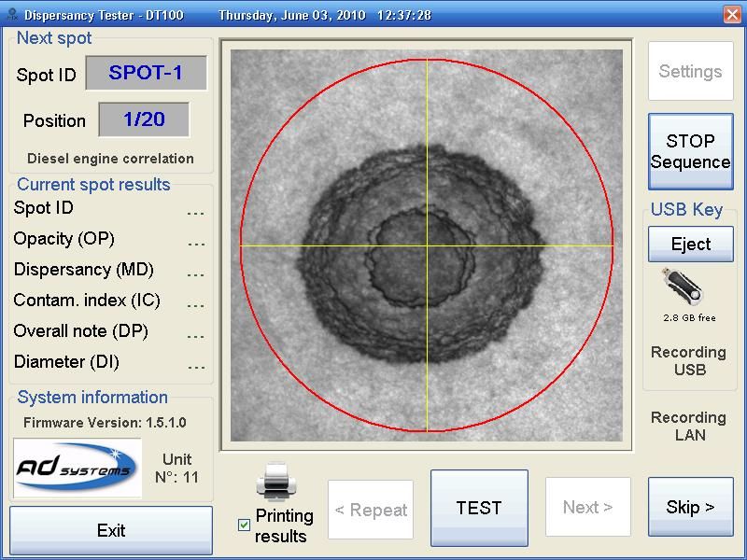
Task: Click the USB Key heading
Action: (x=687, y=209)
